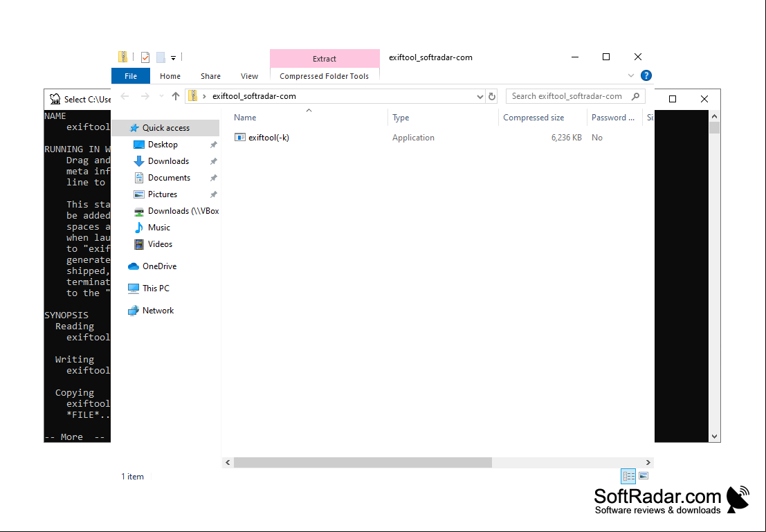
Task: Click the console window scroll up arrow
Action: (x=714, y=116)
